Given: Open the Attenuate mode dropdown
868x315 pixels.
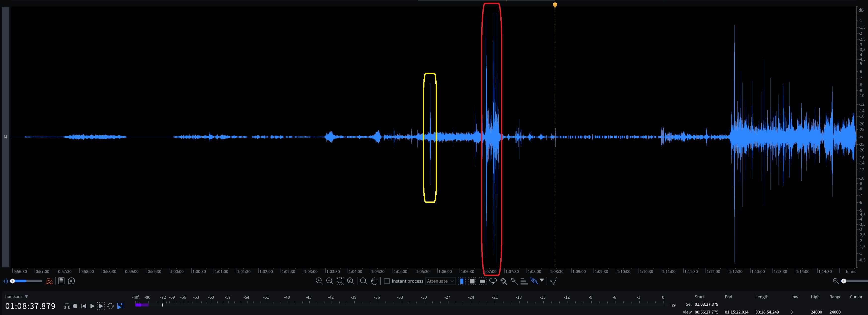Looking at the screenshot, I should point(440,281).
